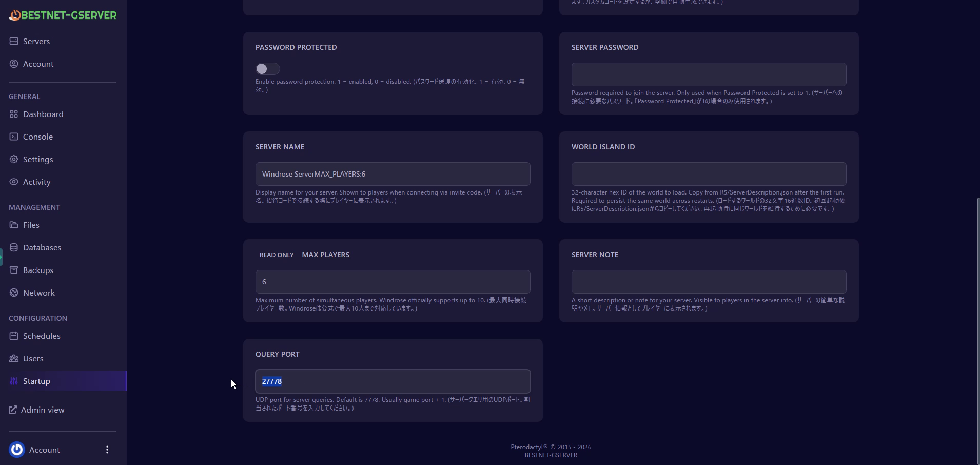Click the Settings gear icon
The height and width of the screenshot is (465, 980).
(14, 159)
